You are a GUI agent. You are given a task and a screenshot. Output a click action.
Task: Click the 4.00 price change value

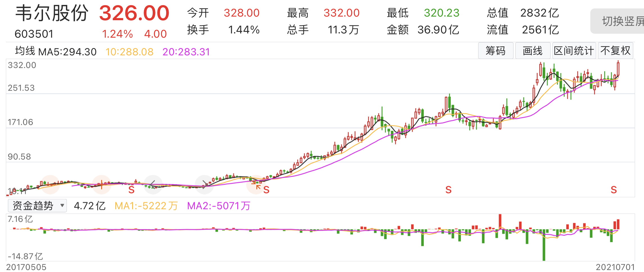(x=155, y=34)
